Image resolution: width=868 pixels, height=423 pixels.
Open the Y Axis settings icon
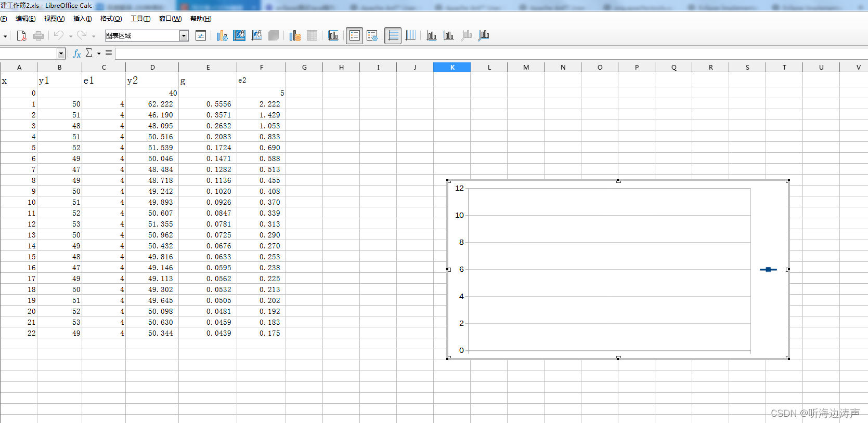449,35
